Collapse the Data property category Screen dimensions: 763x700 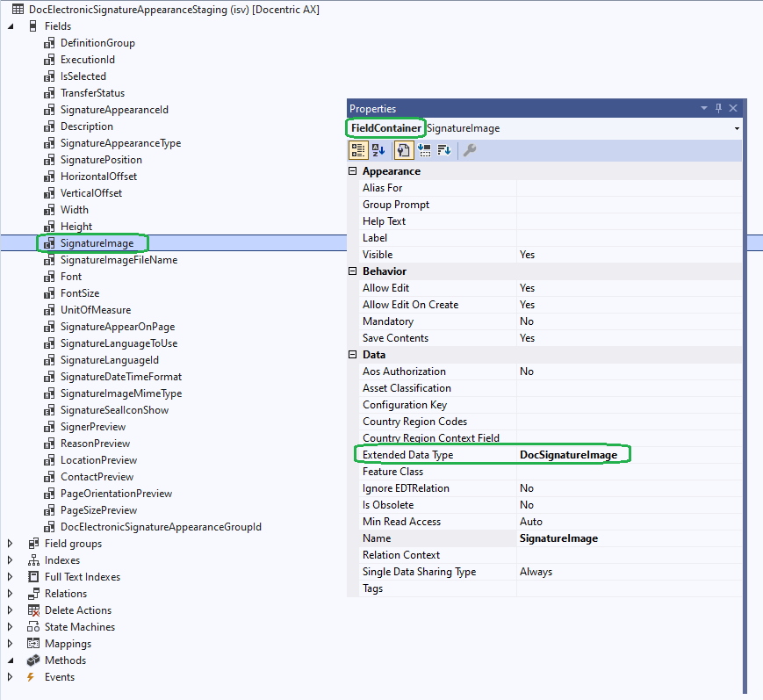click(353, 355)
